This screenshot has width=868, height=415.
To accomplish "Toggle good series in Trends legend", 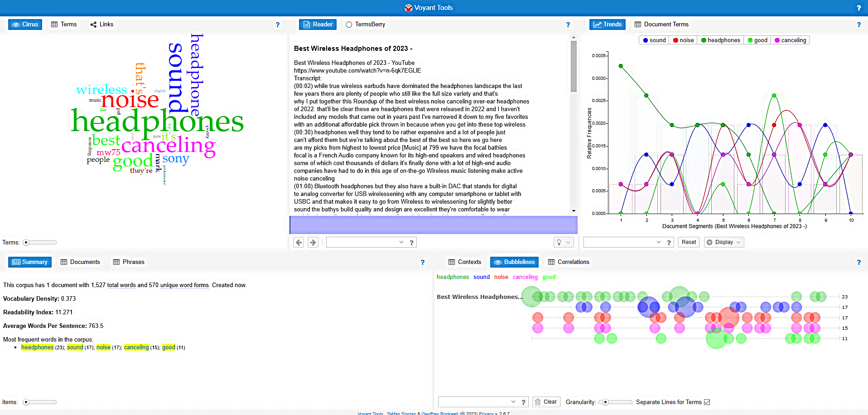I will pos(757,40).
